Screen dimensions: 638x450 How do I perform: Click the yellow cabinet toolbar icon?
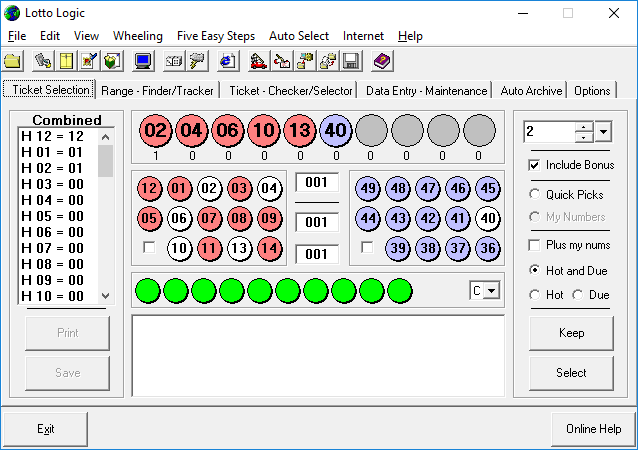(x=66, y=61)
